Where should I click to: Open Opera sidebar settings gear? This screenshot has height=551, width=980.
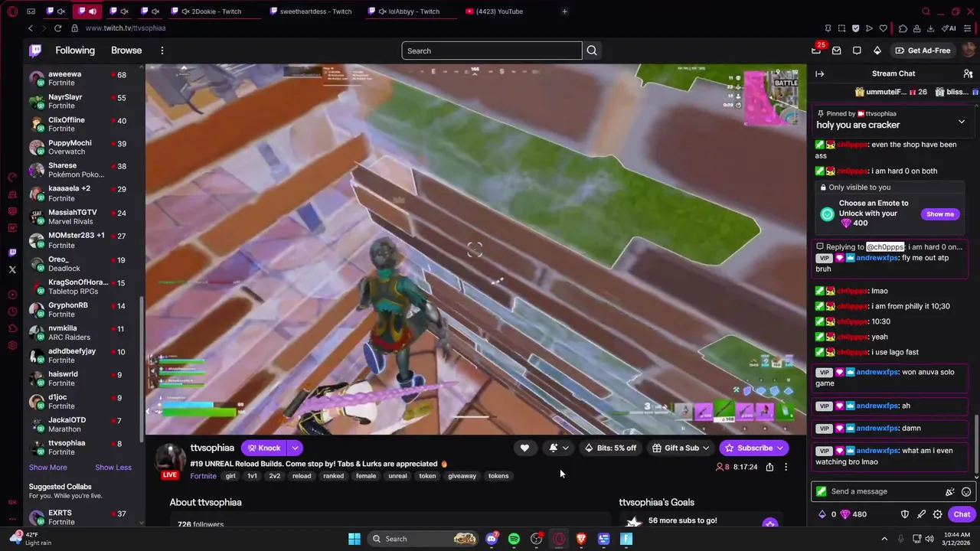(12, 345)
